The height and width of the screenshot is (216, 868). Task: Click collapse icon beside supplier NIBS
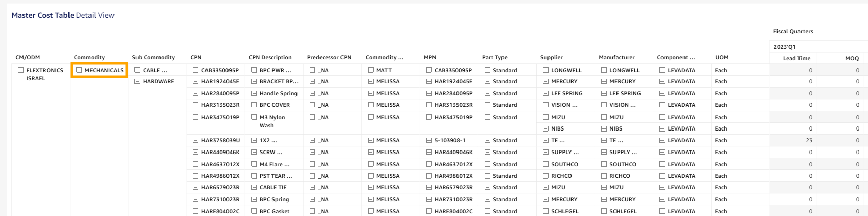click(x=545, y=128)
